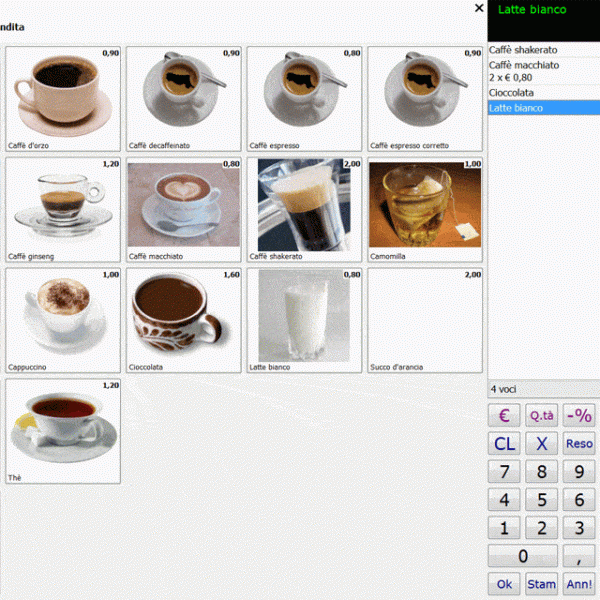Cancel the order with Ann! button
Image resolution: width=600 pixels, height=600 pixels.
tap(579, 583)
